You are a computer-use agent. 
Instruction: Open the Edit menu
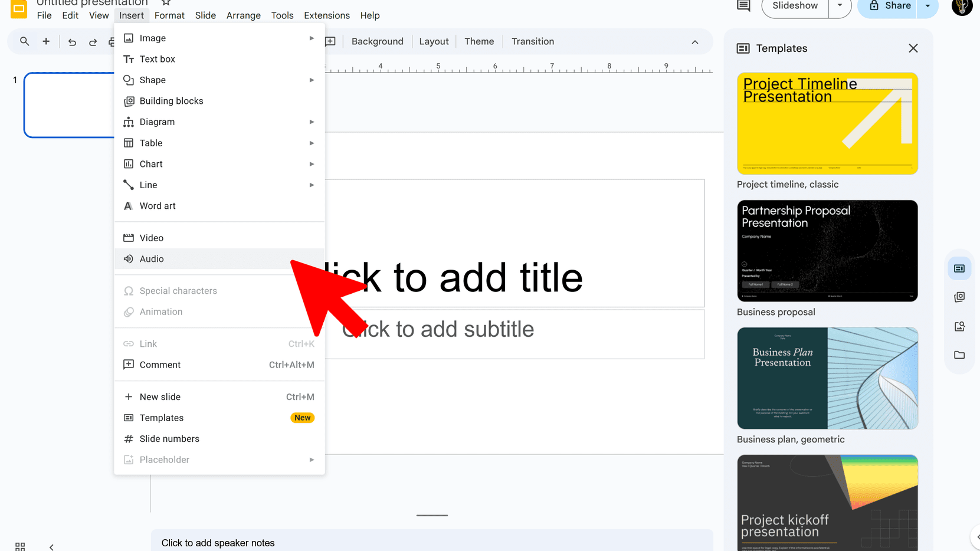point(70,15)
